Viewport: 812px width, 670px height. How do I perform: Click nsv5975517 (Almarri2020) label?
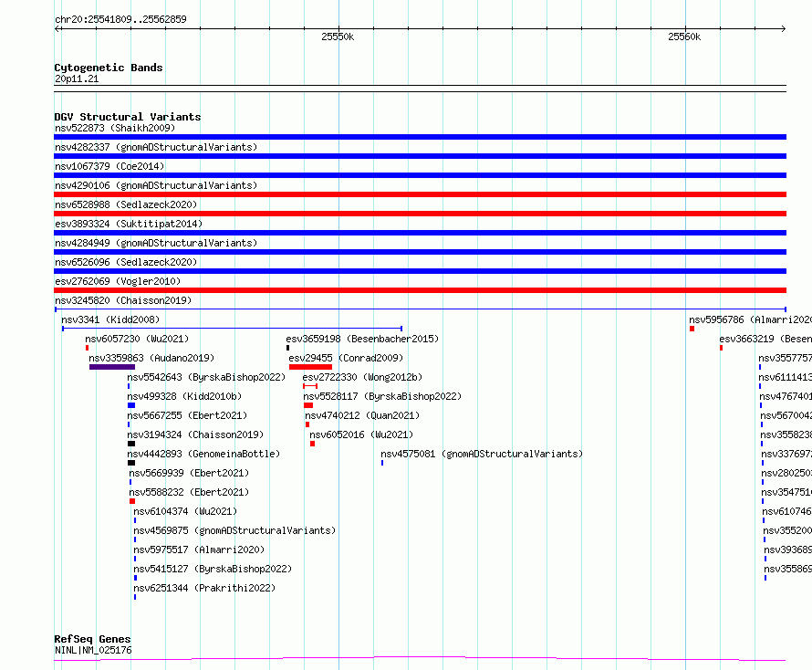click(199, 550)
